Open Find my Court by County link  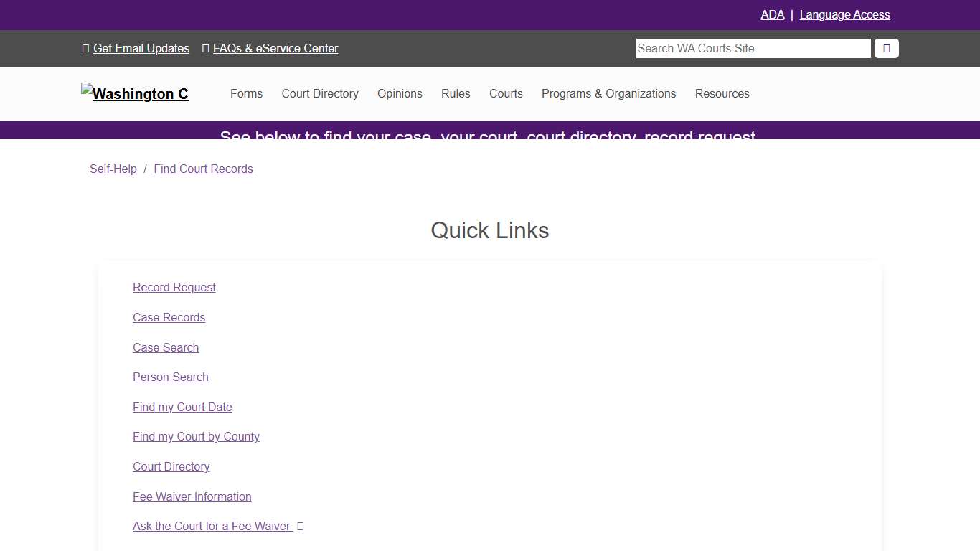pyautogui.click(x=196, y=437)
